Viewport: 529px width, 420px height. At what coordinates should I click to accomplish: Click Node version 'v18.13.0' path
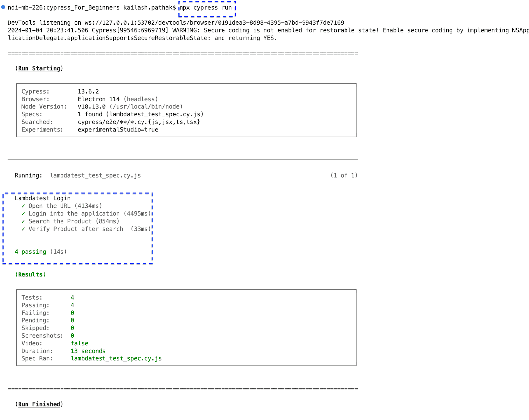pos(130,107)
